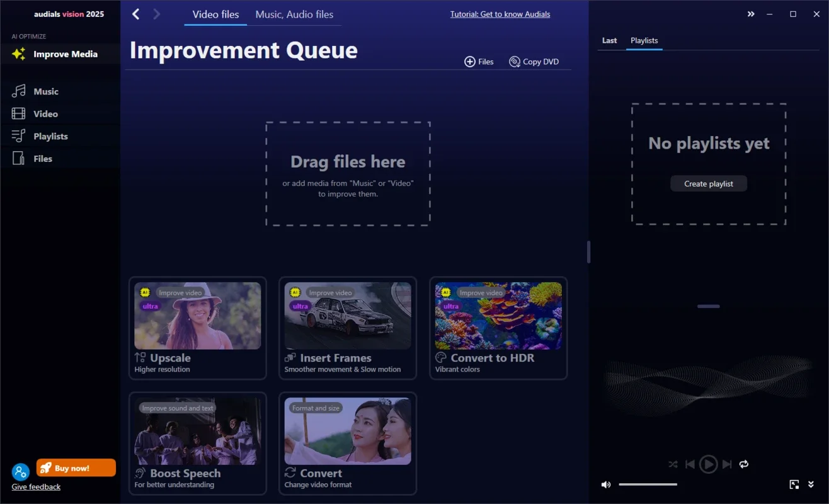
Task: Click the Drag files here drop zone
Action: point(348,174)
